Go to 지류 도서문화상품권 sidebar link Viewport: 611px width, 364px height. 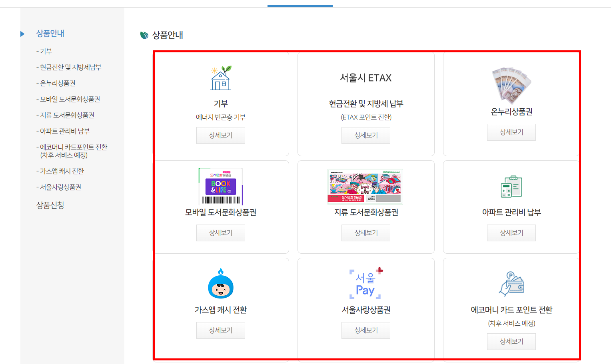66,115
